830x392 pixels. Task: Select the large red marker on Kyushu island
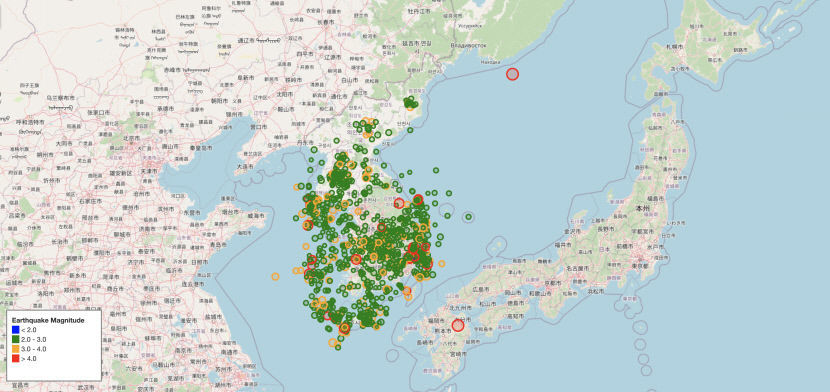[x=458, y=326]
